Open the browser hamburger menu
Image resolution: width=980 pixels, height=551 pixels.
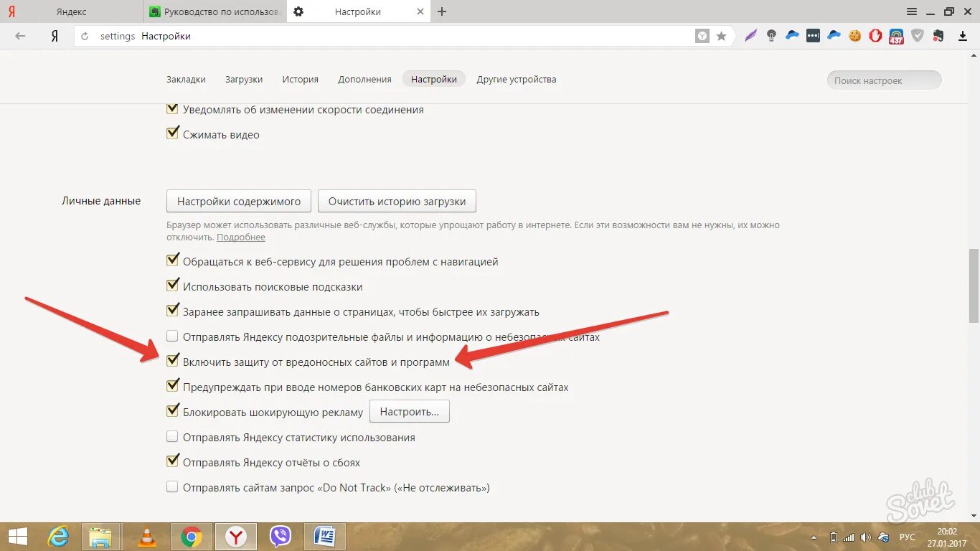(912, 11)
